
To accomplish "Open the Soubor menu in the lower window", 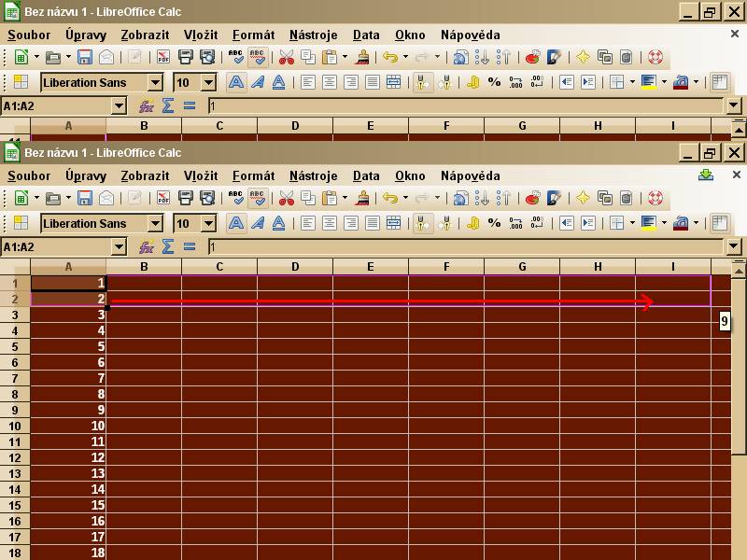I will pos(29,175).
